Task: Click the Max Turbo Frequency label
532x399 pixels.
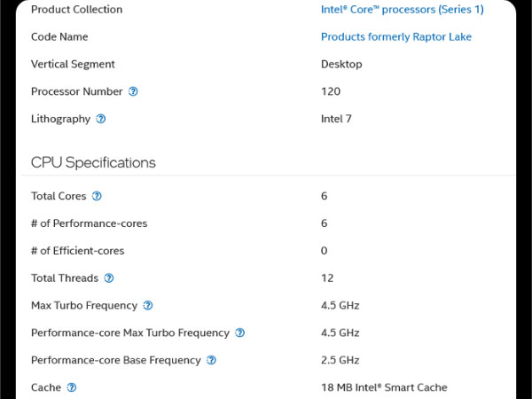Action: (x=84, y=306)
